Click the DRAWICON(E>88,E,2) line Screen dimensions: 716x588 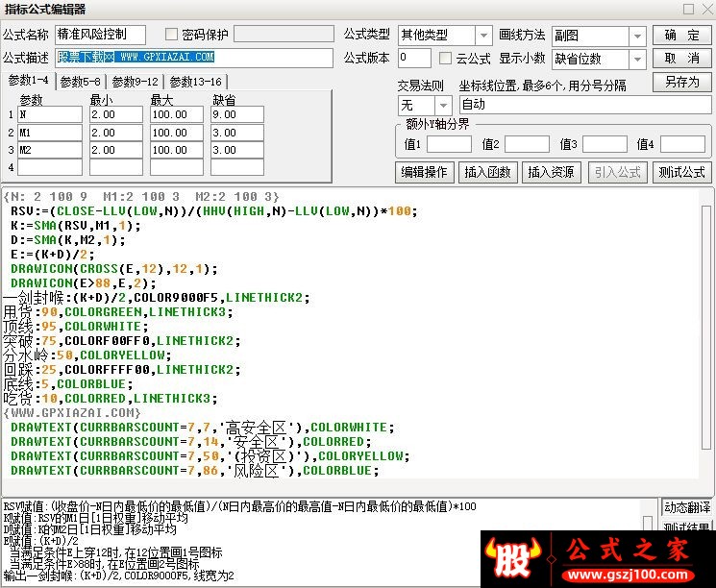click(83, 283)
